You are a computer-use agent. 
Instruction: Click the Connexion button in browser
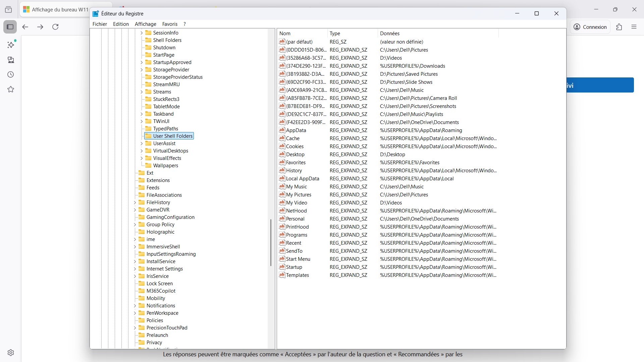pyautogui.click(x=590, y=27)
